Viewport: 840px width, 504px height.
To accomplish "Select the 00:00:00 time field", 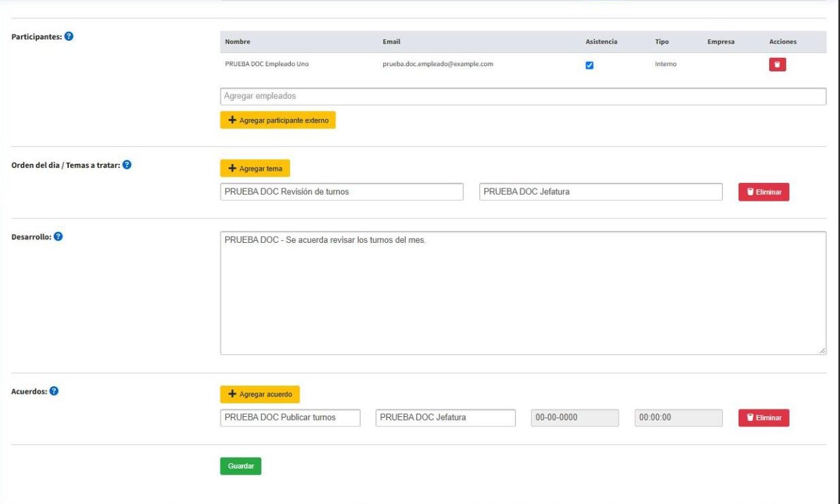I will 679,418.
